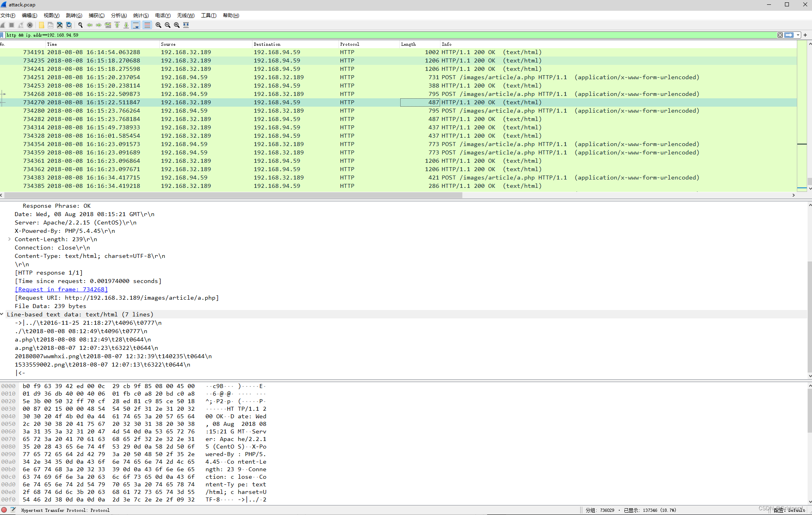The width and height of the screenshot is (812, 515).
Task: Open the 编辑(E) menu
Action: click(29, 16)
